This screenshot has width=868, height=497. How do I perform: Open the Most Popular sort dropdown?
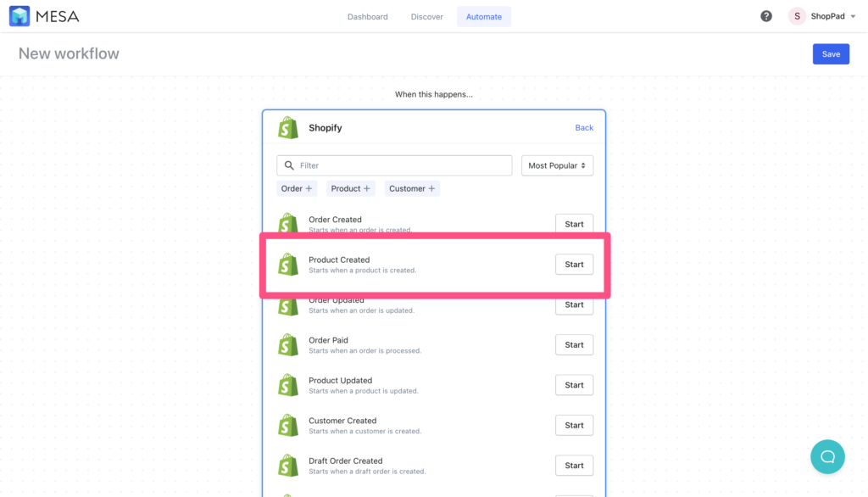click(x=557, y=165)
